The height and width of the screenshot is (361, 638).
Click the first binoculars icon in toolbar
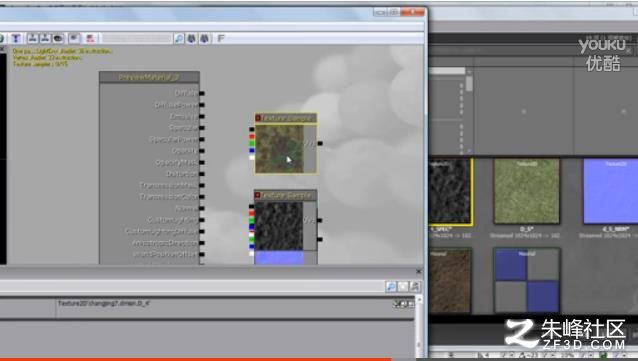point(191,38)
